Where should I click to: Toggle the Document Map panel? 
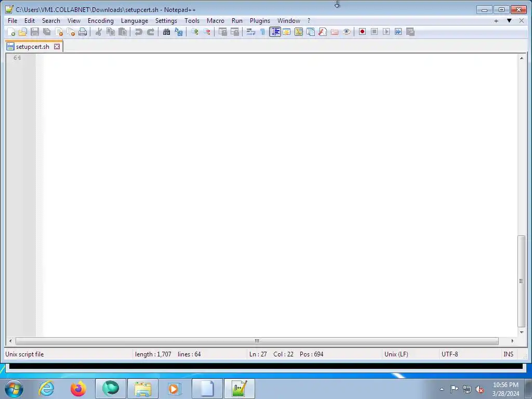[299, 32]
